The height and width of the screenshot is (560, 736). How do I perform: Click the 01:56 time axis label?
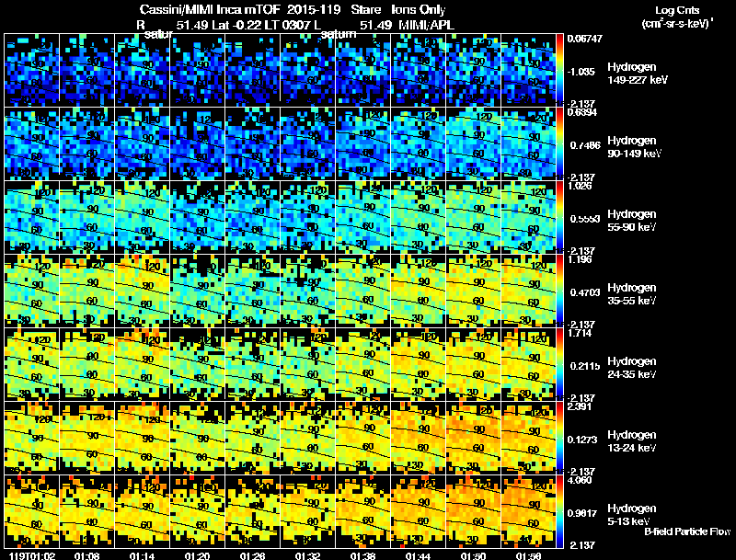[x=528, y=555]
